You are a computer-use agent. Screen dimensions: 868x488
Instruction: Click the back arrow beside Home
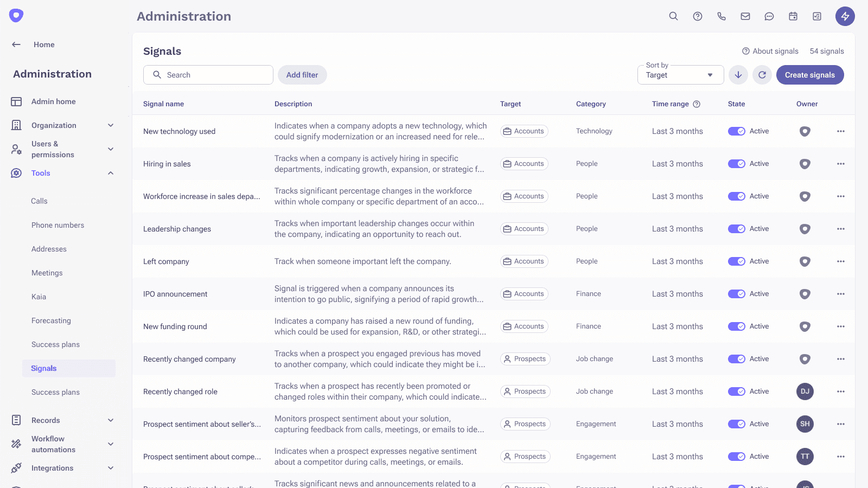click(x=16, y=44)
